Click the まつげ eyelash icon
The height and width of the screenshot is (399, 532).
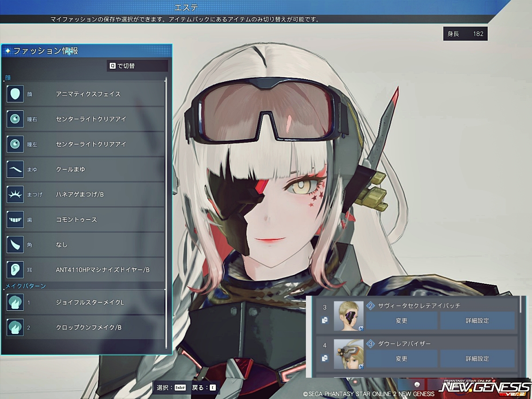[x=15, y=194]
